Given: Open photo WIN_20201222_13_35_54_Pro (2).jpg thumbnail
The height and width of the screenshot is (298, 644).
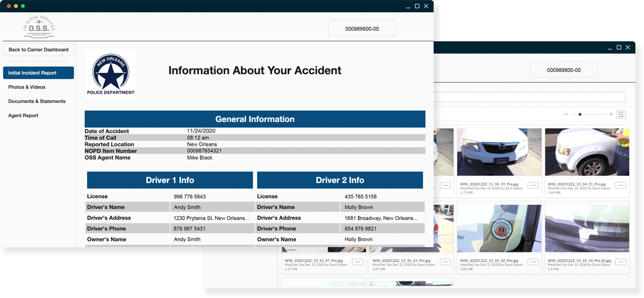Looking at the screenshot, I should pos(587,228).
